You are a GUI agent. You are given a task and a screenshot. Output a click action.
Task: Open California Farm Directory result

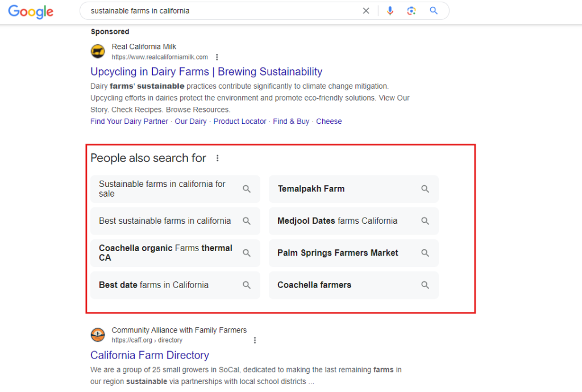[149, 355]
